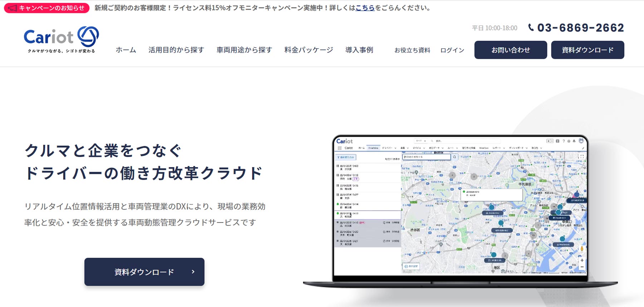Click the ログイン link
This screenshot has width=644, height=307.
coord(452,50)
